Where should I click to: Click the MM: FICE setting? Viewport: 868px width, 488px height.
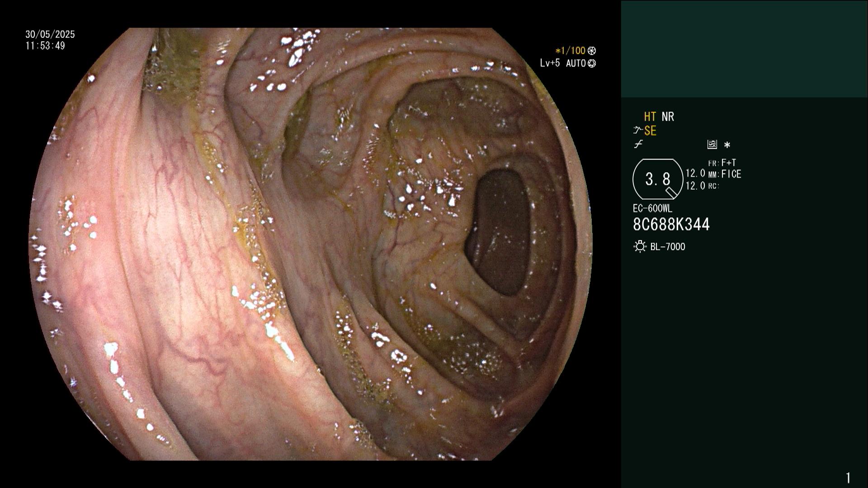[x=725, y=174]
